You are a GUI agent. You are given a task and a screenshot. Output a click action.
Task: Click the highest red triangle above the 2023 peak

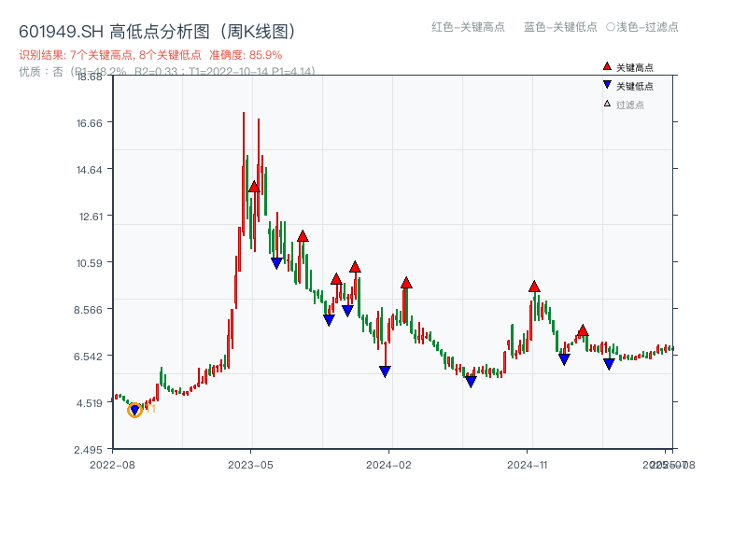pos(253,187)
